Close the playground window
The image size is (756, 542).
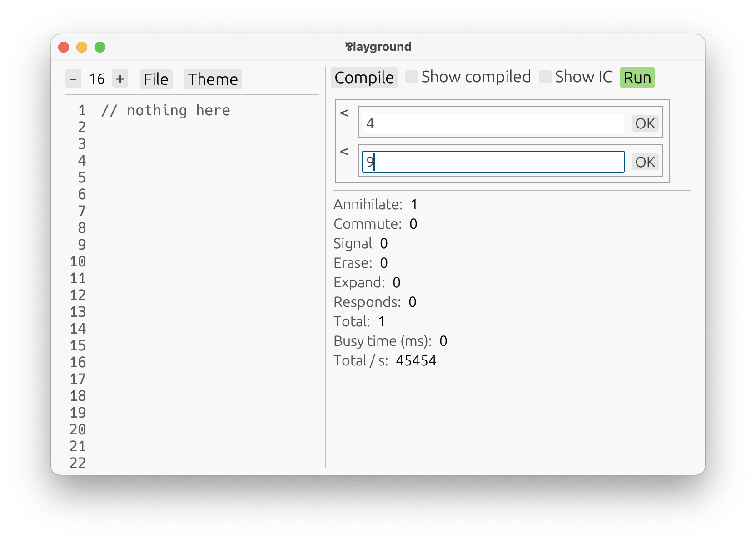click(x=64, y=47)
